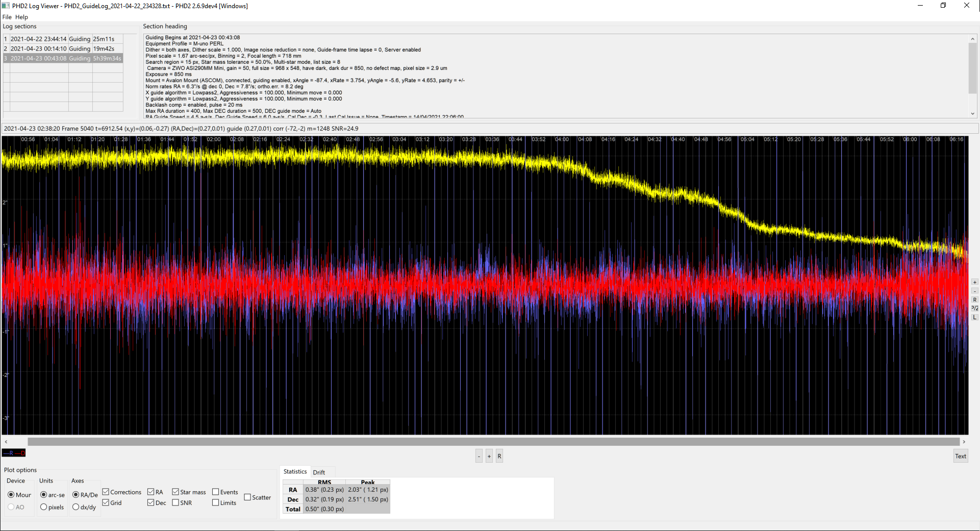Click the L button beside the graph
The width and height of the screenshot is (980, 531).
pyautogui.click(x=975, y=317)
